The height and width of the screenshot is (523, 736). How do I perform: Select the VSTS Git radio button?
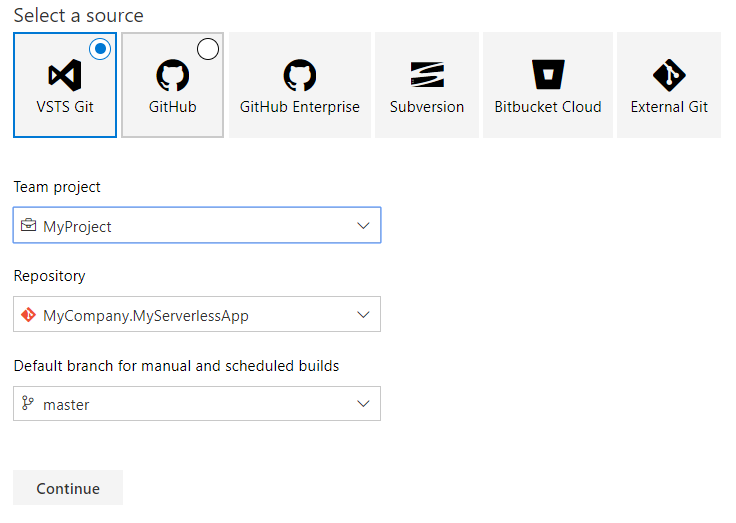pyautogui.click(x=100, y=49)
